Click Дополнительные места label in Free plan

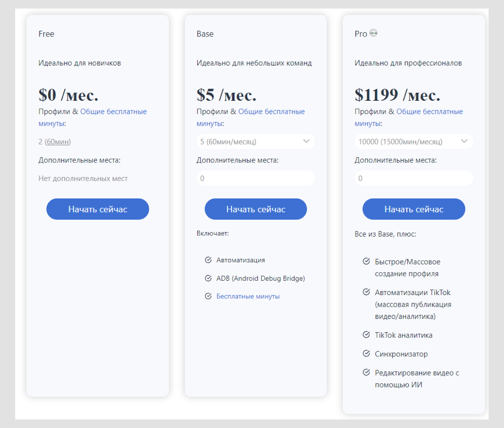pyautogui.click(x=79, y=160)
